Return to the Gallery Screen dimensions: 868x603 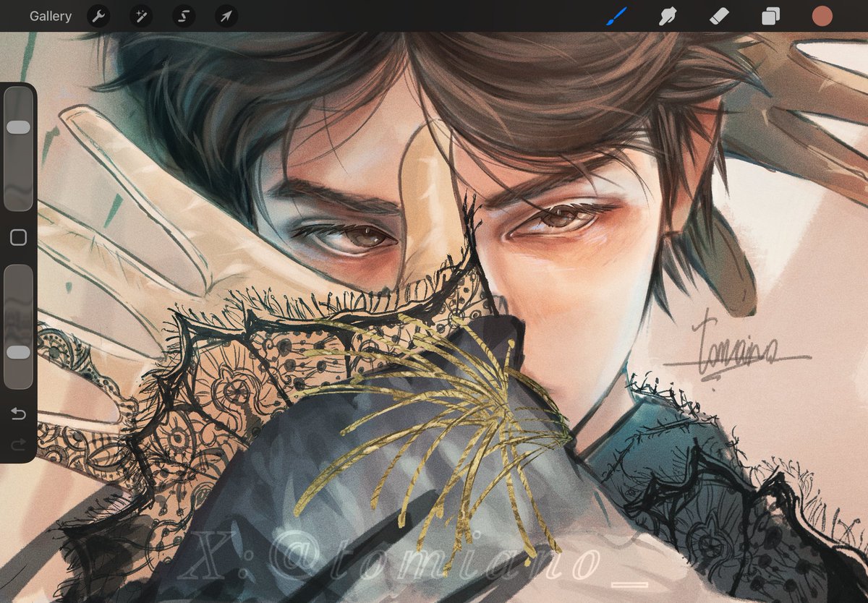click(x=51, y=16)
